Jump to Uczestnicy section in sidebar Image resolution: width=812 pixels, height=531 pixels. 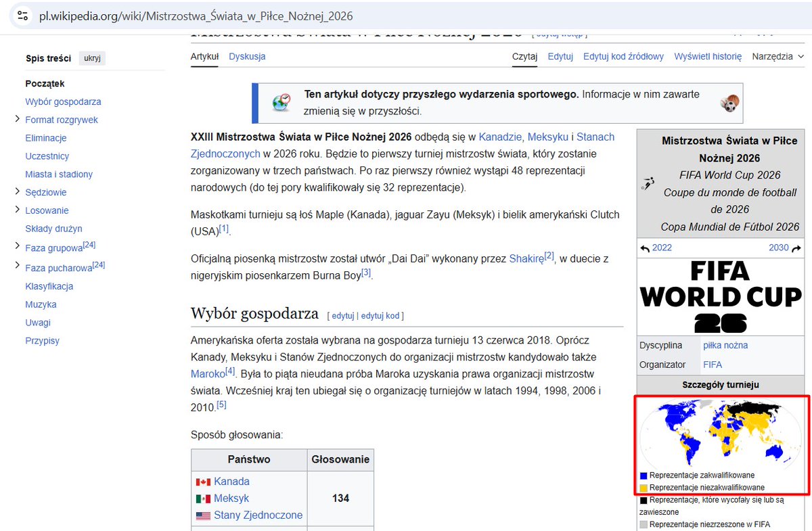pyautogui.click(x=47, y=156)
